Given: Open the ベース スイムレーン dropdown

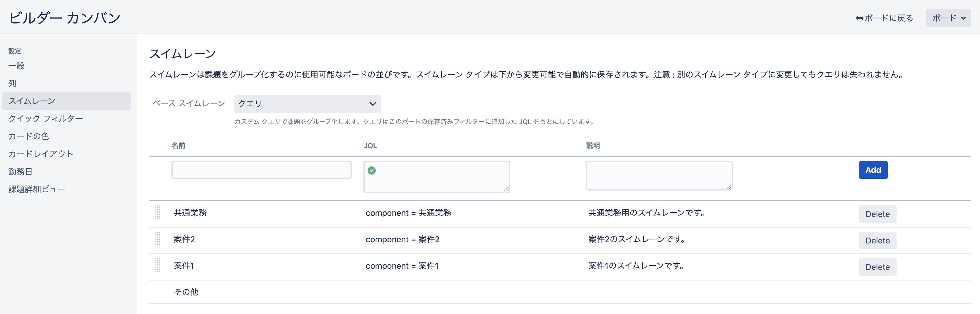Looking at the screenshot, I should point(307,104).
